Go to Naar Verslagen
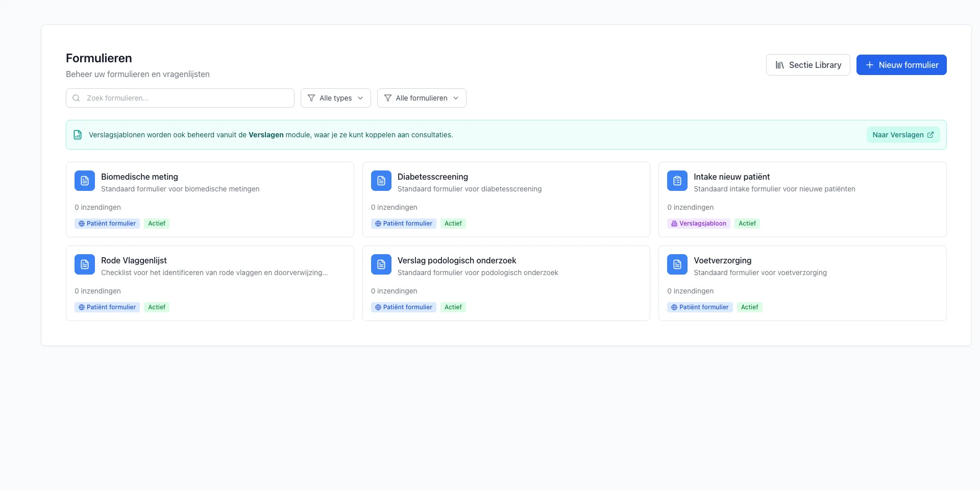 pyautogui.click(x=903, y=135)
